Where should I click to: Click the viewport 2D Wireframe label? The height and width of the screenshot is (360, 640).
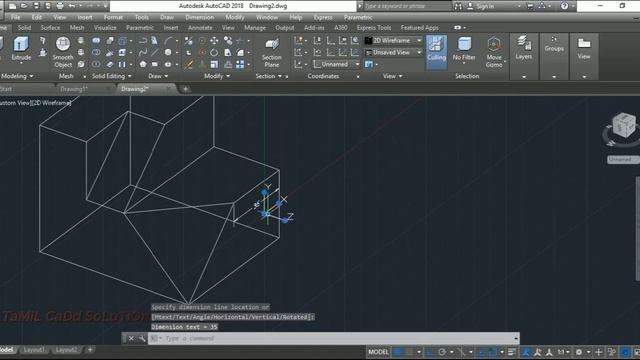click(51, 103)
